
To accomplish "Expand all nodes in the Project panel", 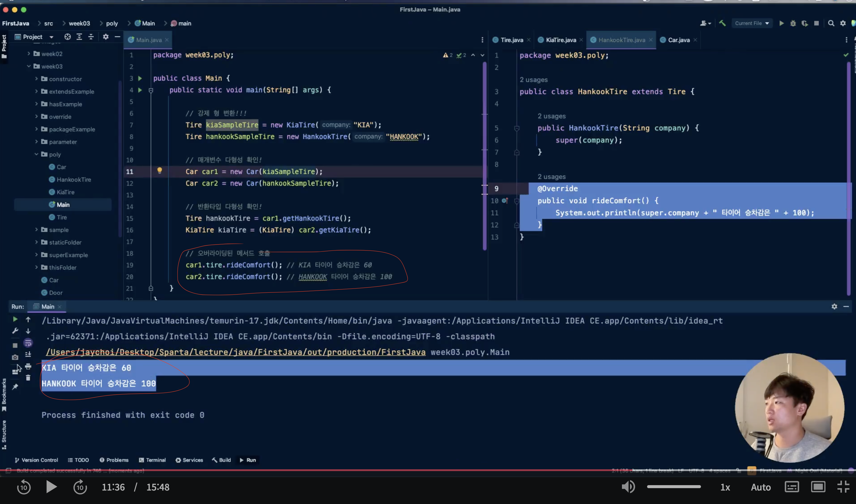I will pyautogui.click(x=79, y=37).
